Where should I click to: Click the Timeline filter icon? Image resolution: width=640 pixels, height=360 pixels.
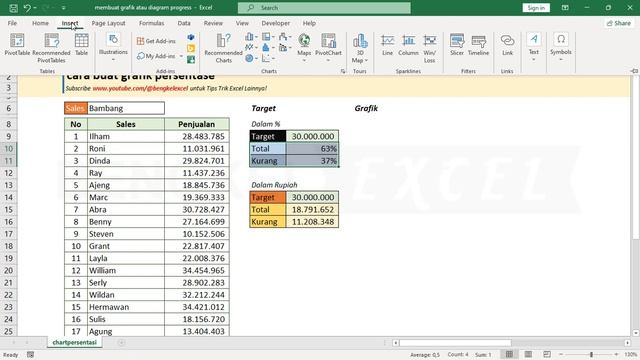tap(478, 45)
